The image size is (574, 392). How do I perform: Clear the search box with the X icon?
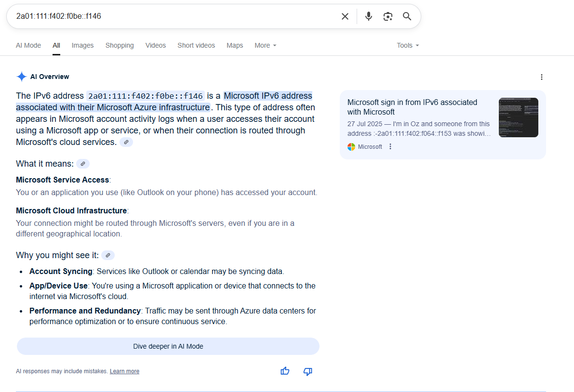[345, 16]
